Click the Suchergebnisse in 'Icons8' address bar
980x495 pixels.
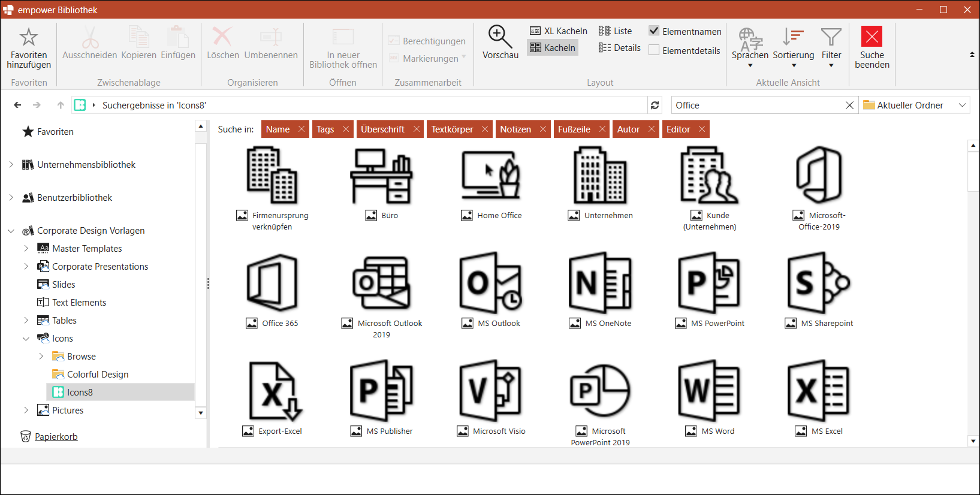click(x=358, y=105)
